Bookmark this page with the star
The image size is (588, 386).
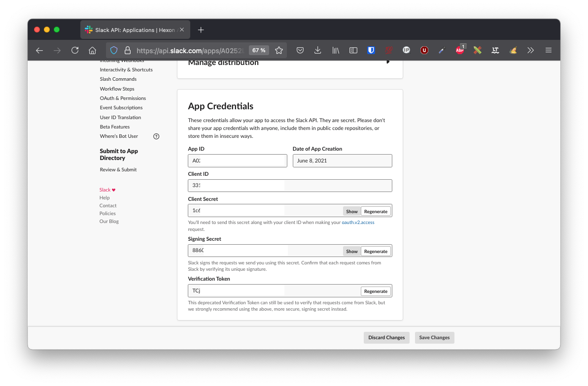coord(278,50)
